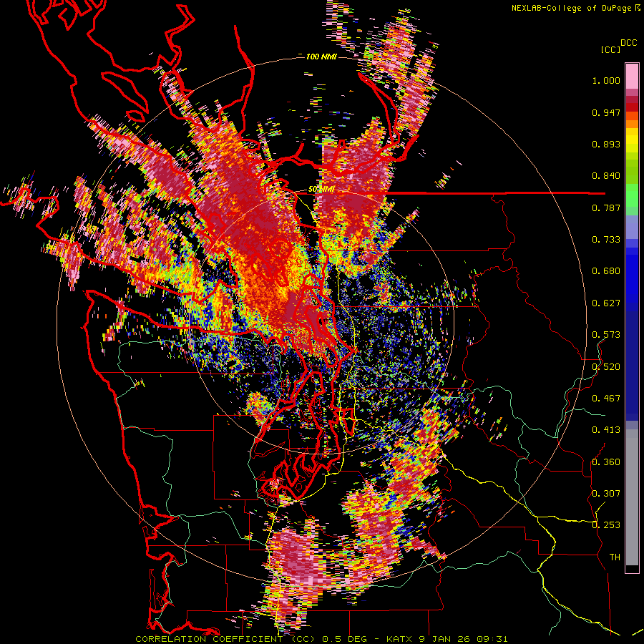
Task: Click the 0.627 scale value
Action: (x=606, y=303)
